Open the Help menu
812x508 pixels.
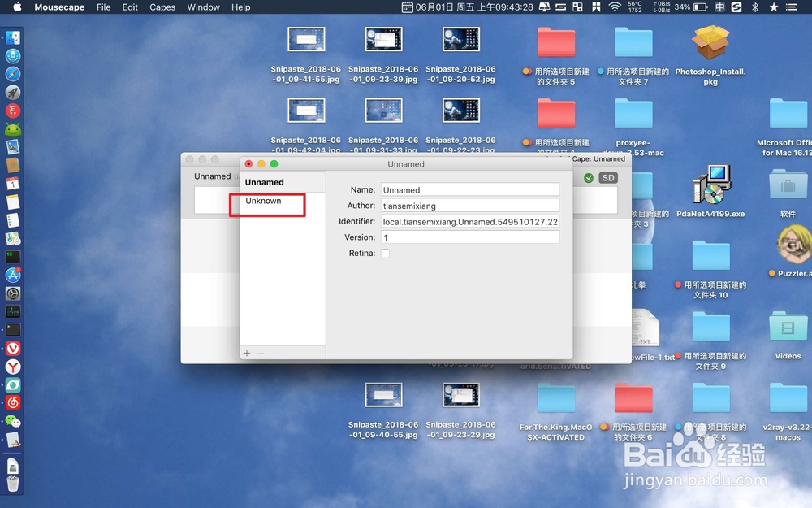click(241, 7)
